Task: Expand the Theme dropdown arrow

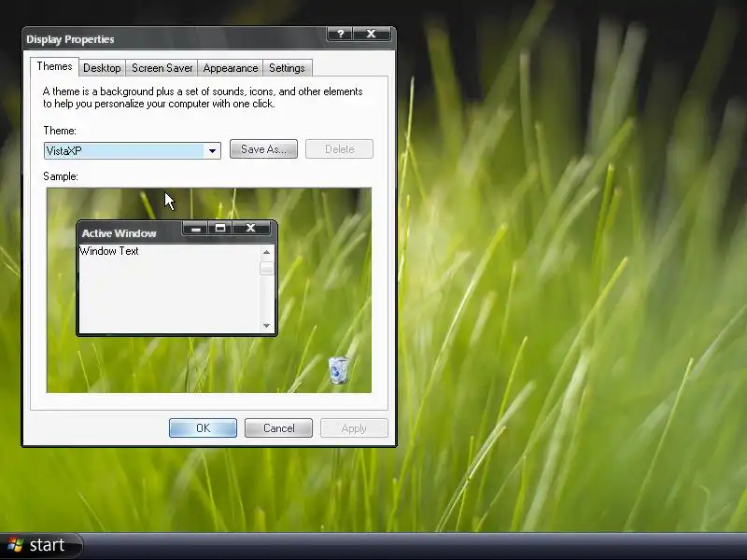Action: (x=213, y=151)
